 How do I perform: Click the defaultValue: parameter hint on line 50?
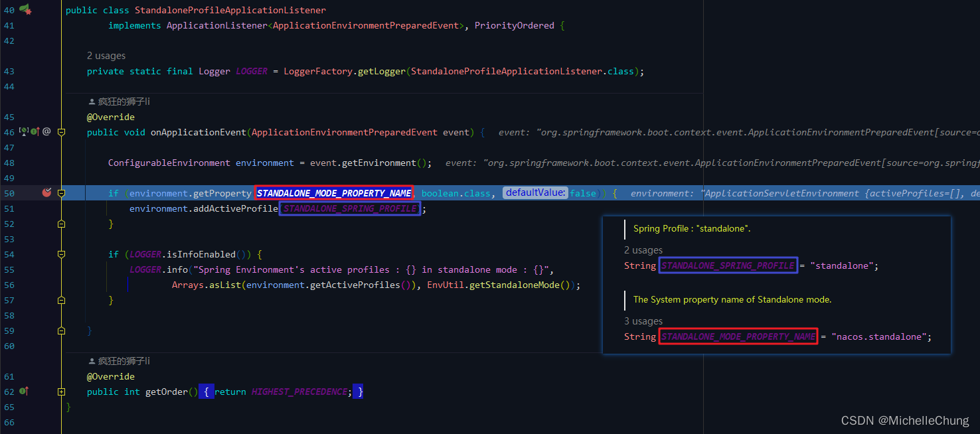pos(535,192)
